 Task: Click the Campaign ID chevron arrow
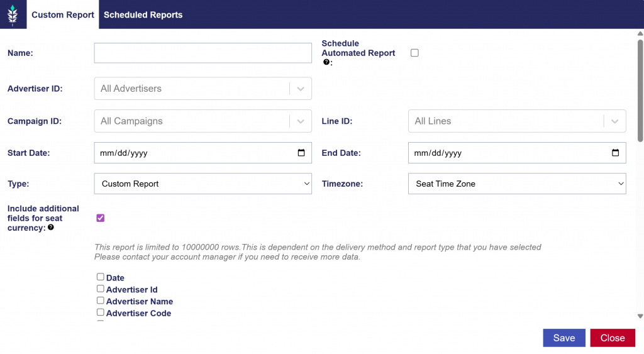pos(301,121)
